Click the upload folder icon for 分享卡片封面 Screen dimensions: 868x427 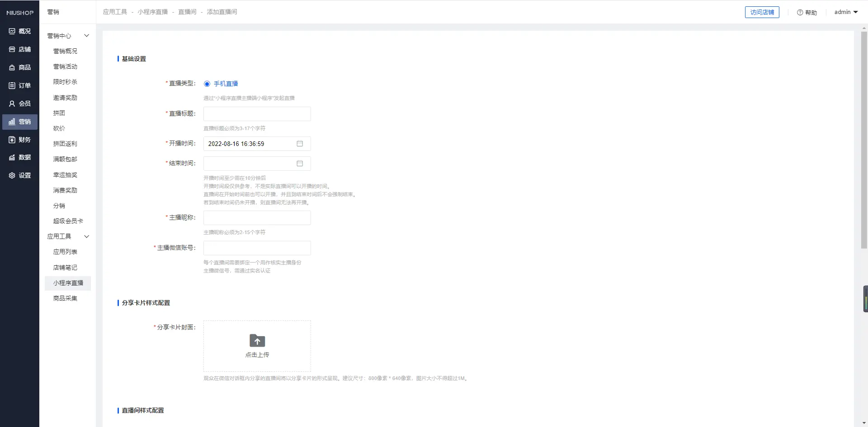point(257,341)
